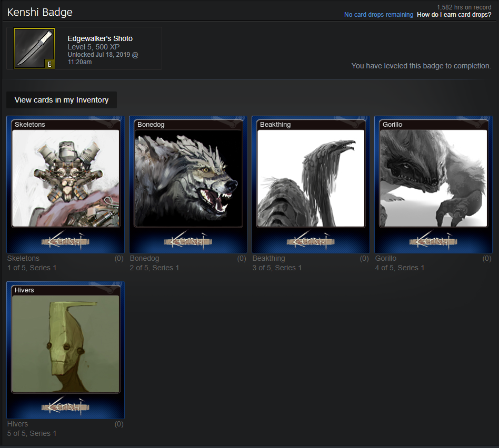This screenshot has width=499, height=448.
Task: Click the Bonedog caption below the card
Action: click(x=144, y=258)
